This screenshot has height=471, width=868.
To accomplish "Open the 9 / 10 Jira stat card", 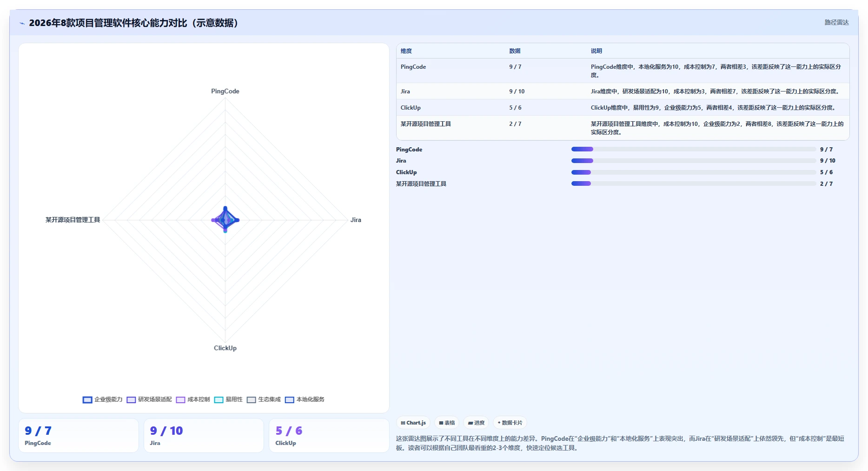I will (204, 436).
